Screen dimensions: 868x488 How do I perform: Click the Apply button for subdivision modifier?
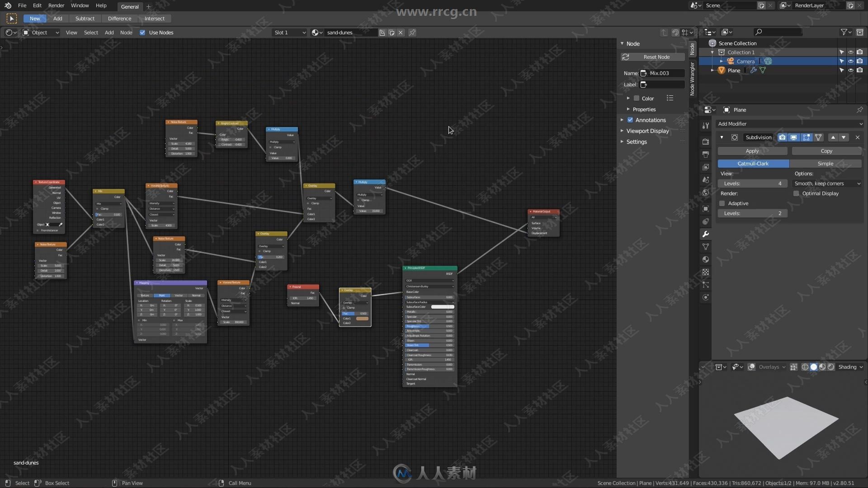click(752, 151)
